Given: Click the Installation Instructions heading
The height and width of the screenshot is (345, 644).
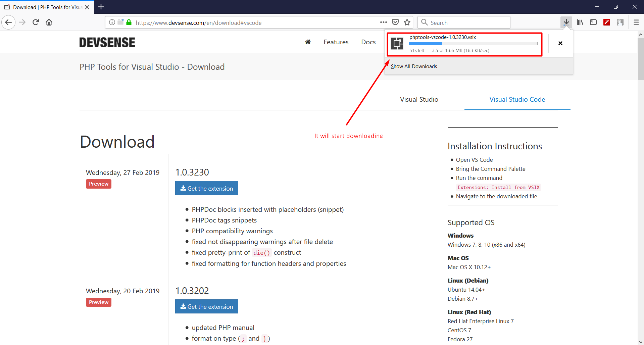Looking at the screenshot, I should click(x=495, y=146).
